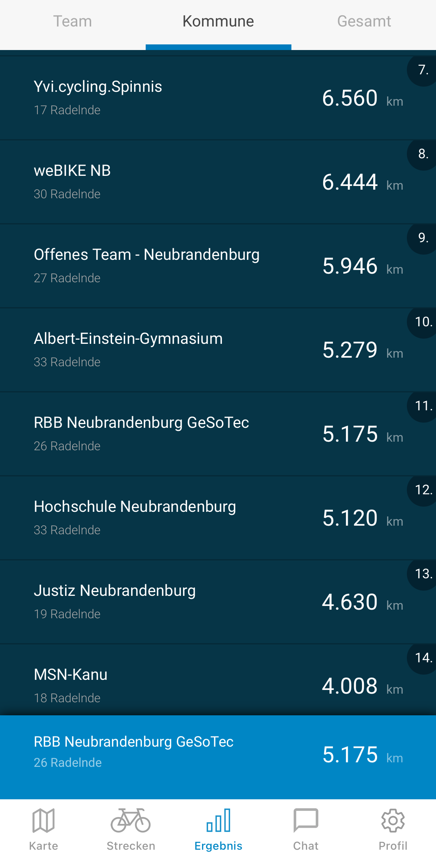436x868 pixels.
Task: Open the Justiz Neubrandenburg entry
Action: pos(187,602)
